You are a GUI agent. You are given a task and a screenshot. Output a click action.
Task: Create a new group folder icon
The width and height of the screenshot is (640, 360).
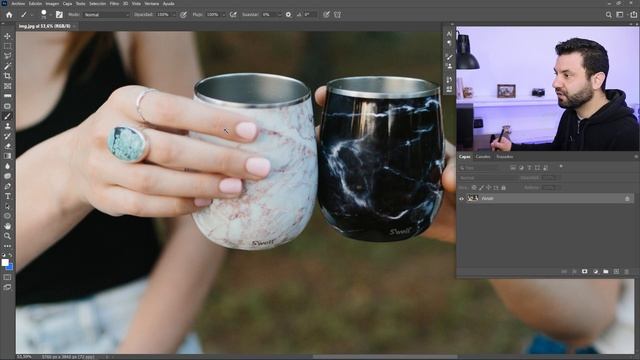pyautogui.click(x=606, y=271)
